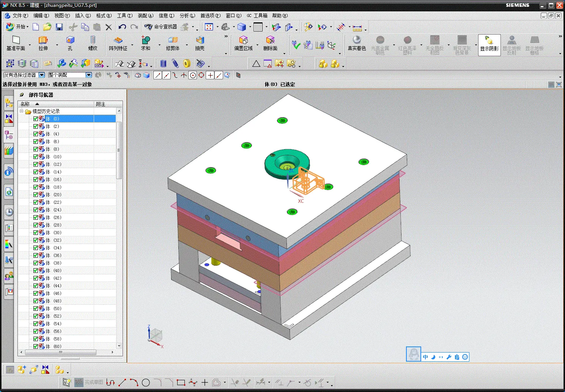The height and width of the screenshot is (392, 565).
Task: Click the New file icon
Action: click(x=36, y=27)
